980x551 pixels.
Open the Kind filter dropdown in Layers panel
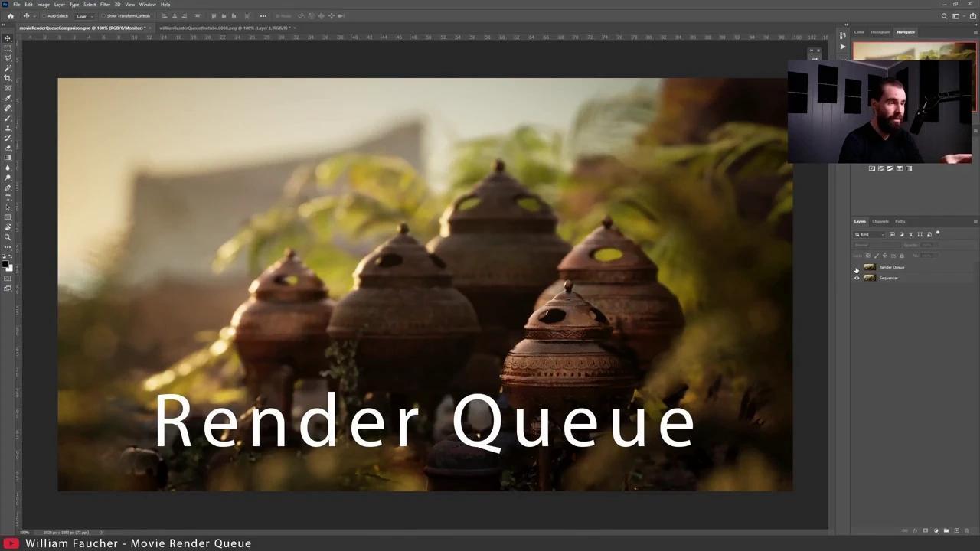pos(883,234)
